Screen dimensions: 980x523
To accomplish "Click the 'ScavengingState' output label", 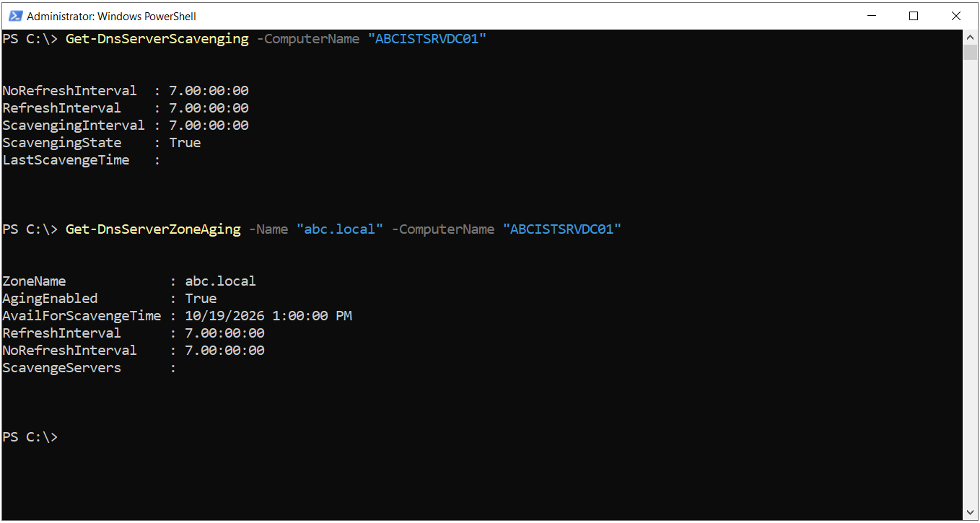I will pos(62,143).
